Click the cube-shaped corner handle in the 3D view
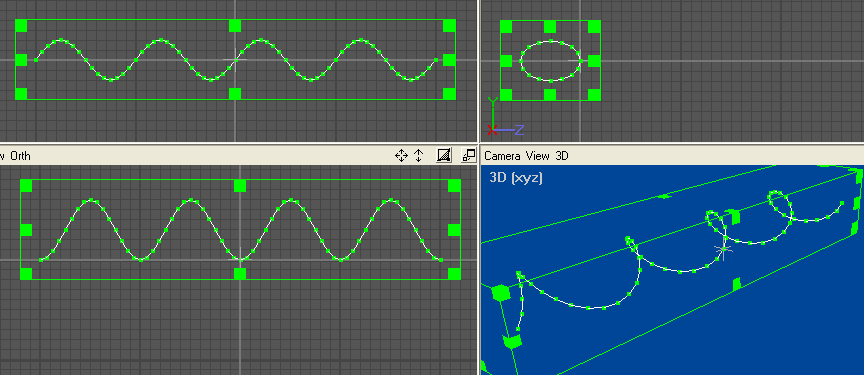Screen dimensions: 864x375 tap(500, 292)
